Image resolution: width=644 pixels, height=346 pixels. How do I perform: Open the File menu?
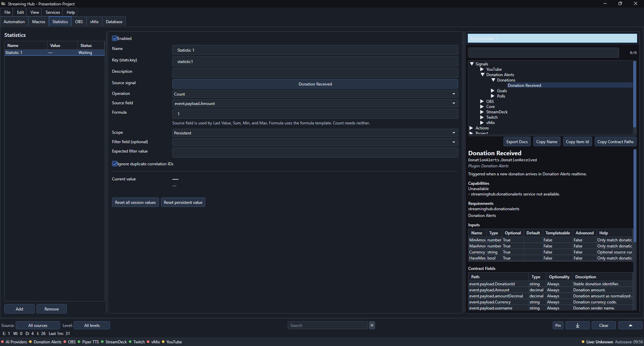coord(7,12)
